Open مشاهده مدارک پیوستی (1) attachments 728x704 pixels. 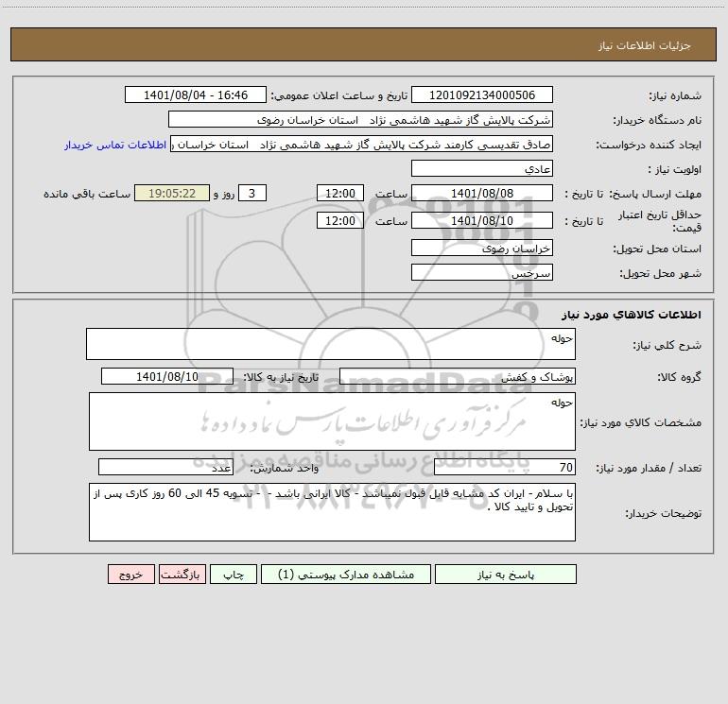point(346,574)
